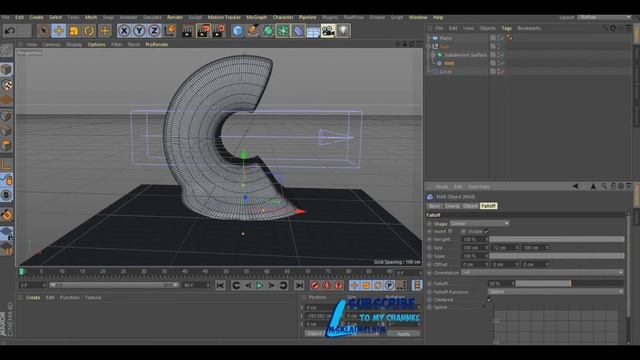640x360 pixels.
Task: Switch to Object attributes tab
Action: pos(470,206)
